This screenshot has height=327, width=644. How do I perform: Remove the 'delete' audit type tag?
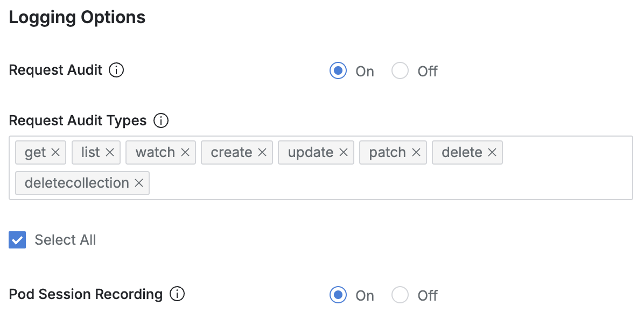(492, 153)
